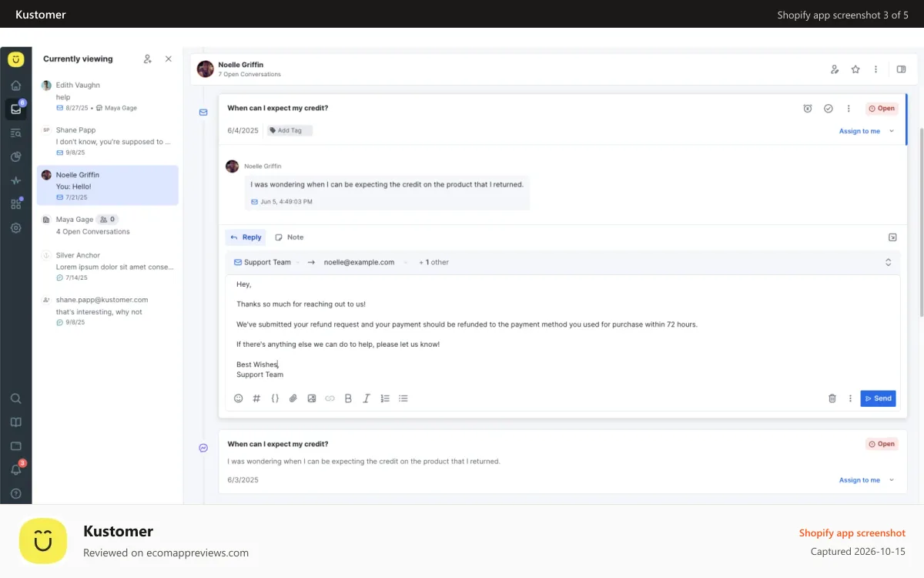
Task: Open shane.papp@kustomer.com conversation
Action: [x=108, y=311]
